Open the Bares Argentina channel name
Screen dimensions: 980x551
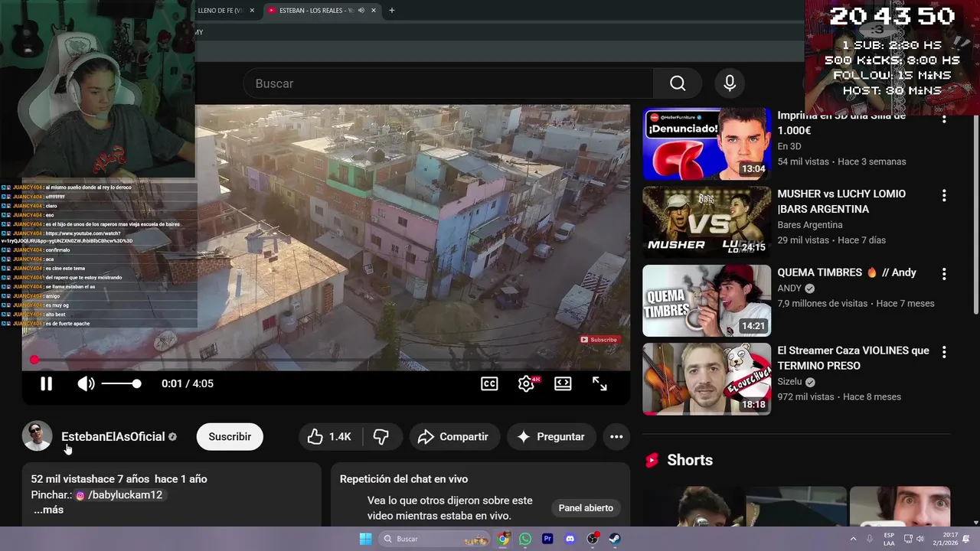tap(810, 225)
